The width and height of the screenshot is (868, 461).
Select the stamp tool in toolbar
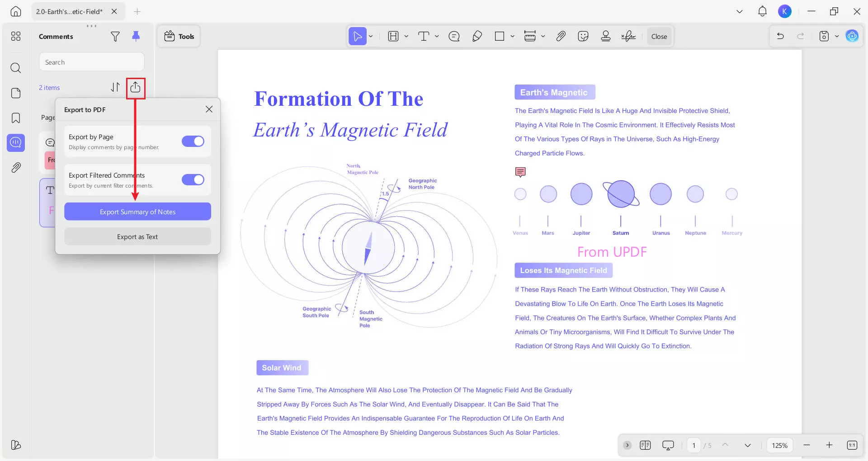coord(606,37)
